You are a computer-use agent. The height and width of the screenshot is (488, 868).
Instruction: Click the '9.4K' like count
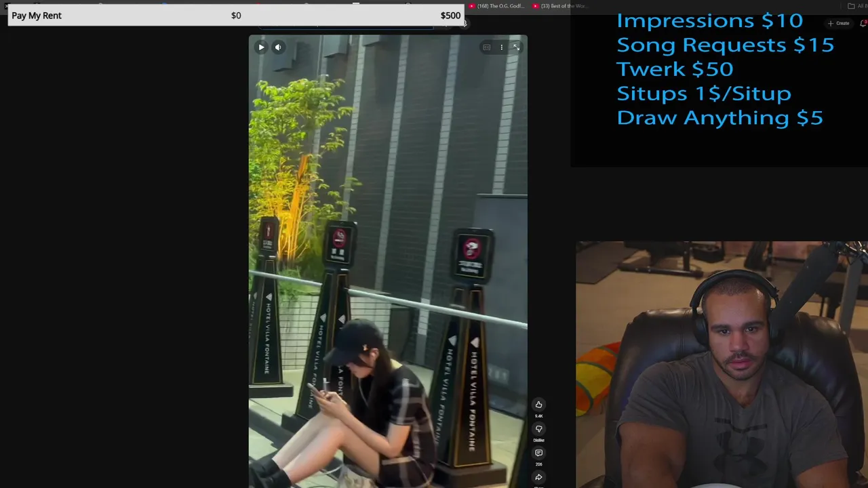538,416
